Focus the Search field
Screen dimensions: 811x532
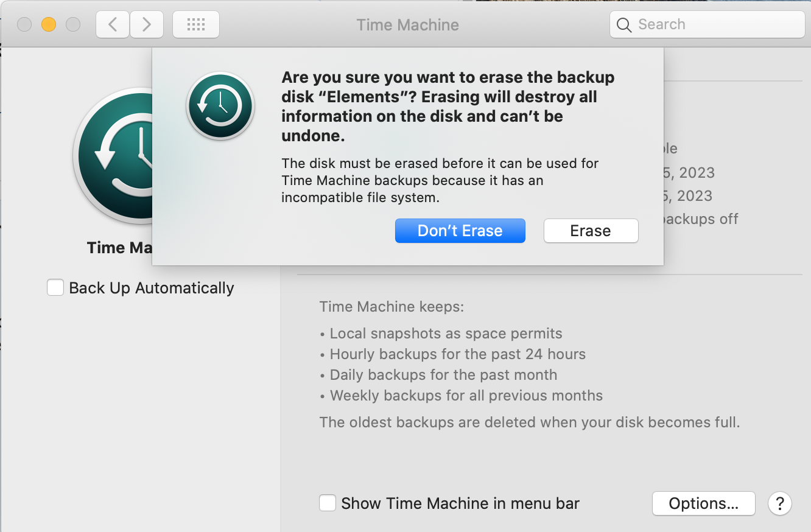point(707,24)
